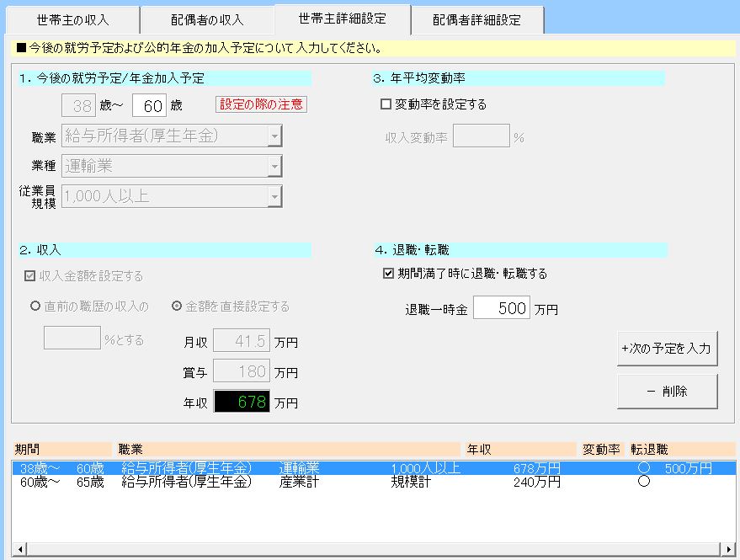
Task: Open the 業種 dropdown showing 運輸業
Action: coord(274,167)
